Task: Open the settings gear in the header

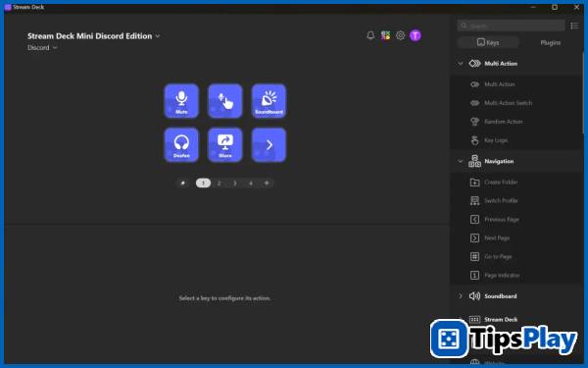Action: 401,35
